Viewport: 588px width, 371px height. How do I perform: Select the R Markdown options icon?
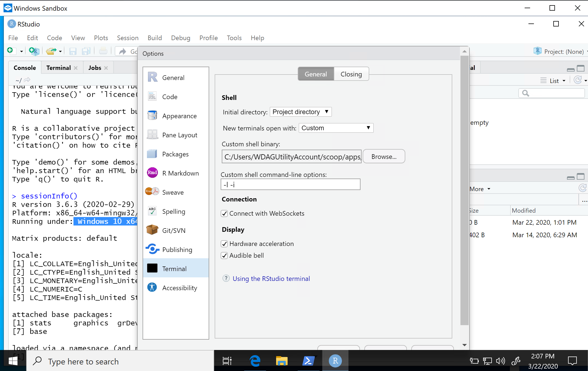coord(152,173)
